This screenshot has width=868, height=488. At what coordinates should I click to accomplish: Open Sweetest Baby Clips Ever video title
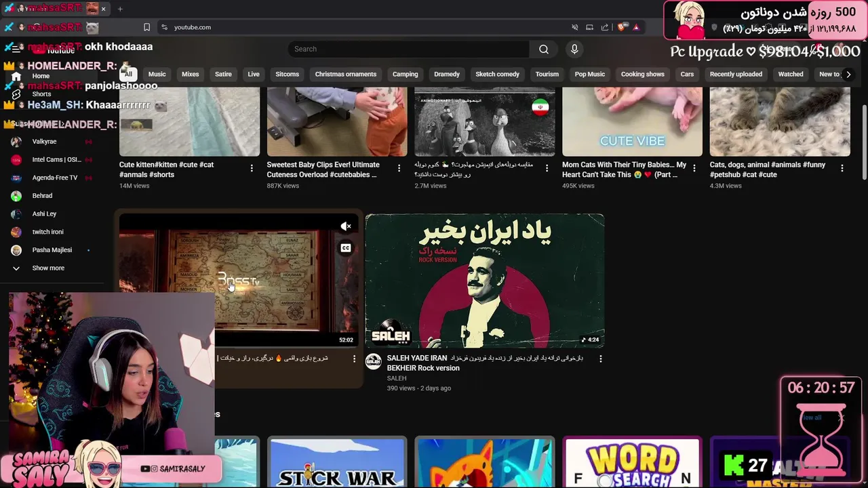(323, 169)
